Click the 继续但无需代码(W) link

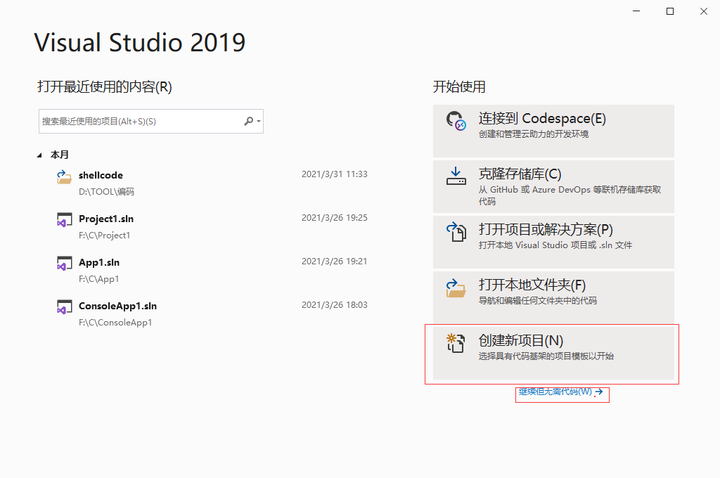[x=561, y=392]
